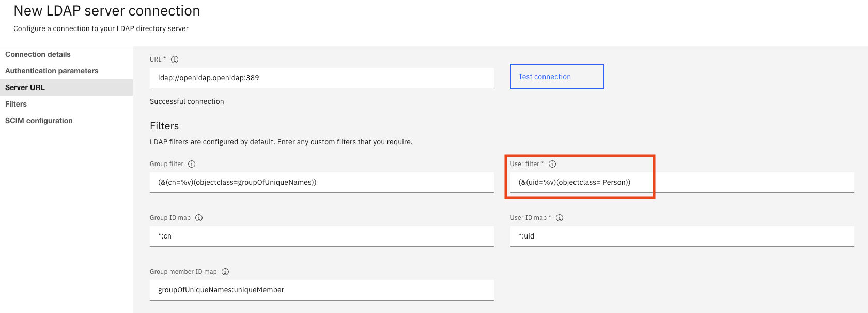Screen dimensions: 868x313
Task: Focus the URL field with ldap://openldap.openldap:389
Action: (321, 78)
